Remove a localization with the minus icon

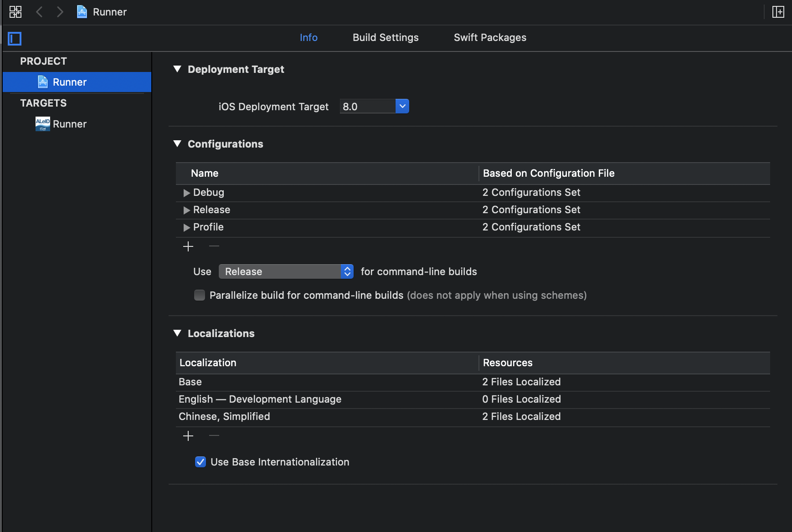coord(214,436)
